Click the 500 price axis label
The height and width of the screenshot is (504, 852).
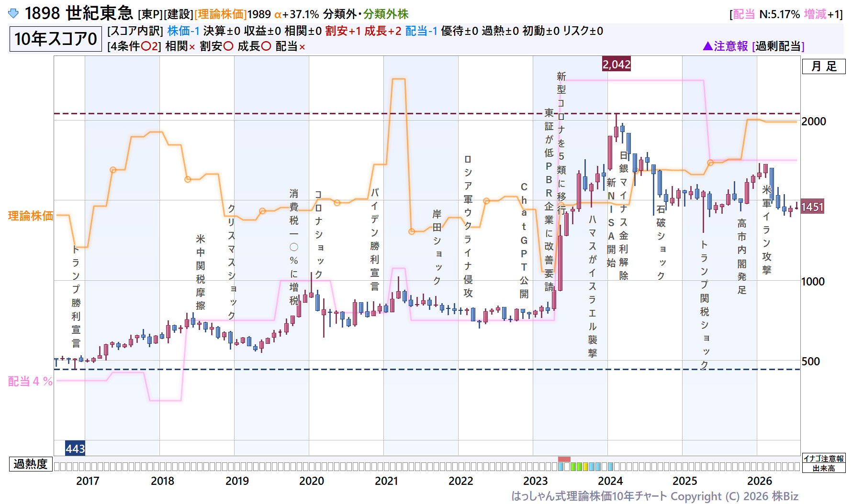coord(811,362)
